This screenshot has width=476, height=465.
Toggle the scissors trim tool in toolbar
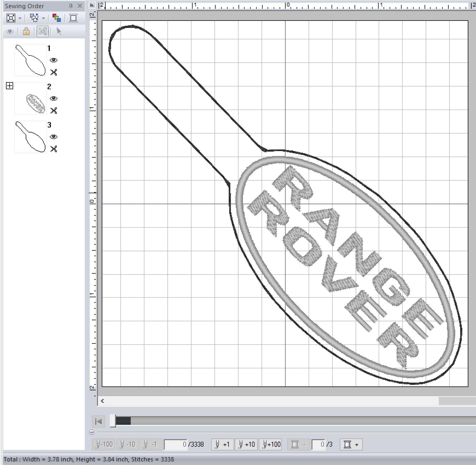(x=43, y=31)
